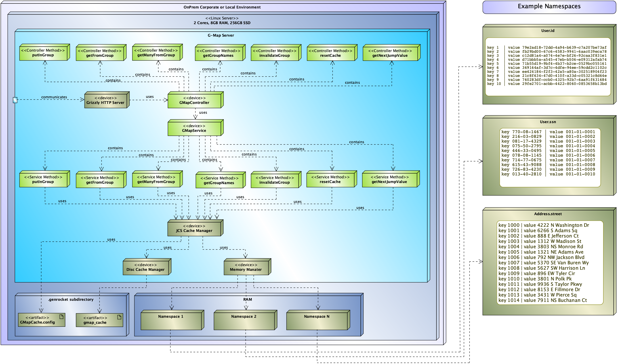Click the communicates label near Grizzly server
This screenshot has width=618, height=364.
(x=54, y=97)
